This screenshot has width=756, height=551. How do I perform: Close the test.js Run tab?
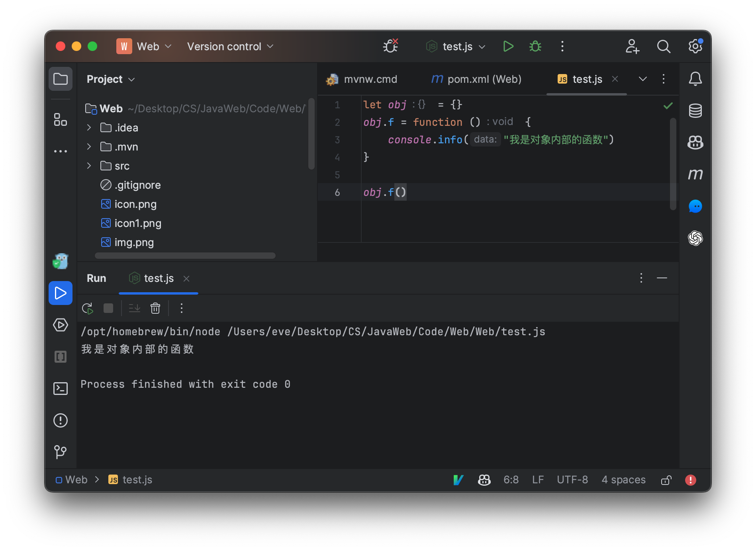point(186,279)
